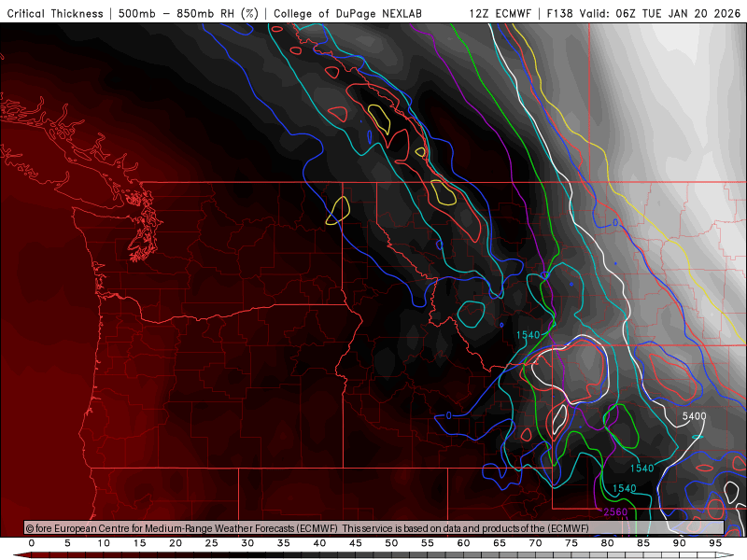
Task: Click the "30" value on the color scale
Action: click(x=247, y=543)
